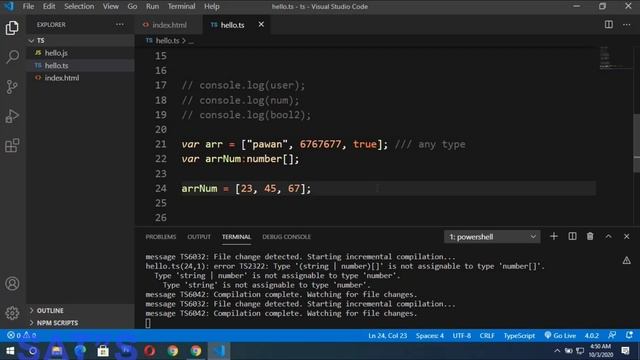
Task: Open editor more actions ellipsis
Action: click(627, 24)
